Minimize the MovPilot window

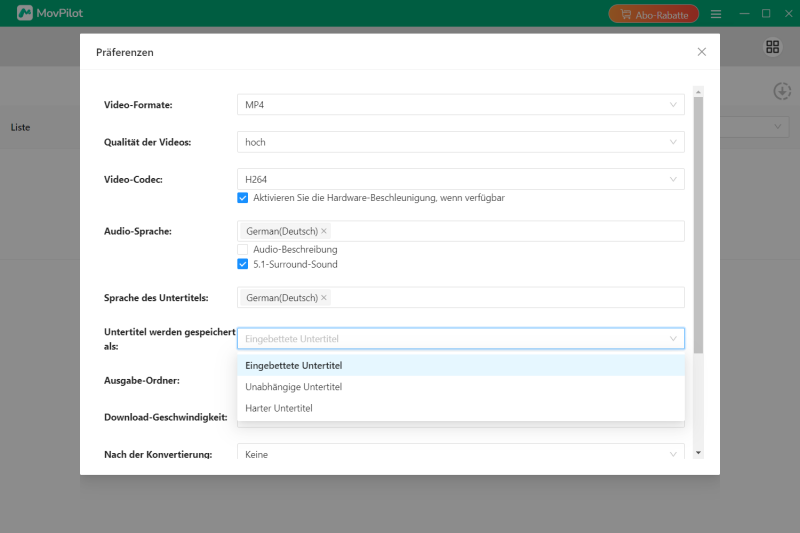(744, 14)
